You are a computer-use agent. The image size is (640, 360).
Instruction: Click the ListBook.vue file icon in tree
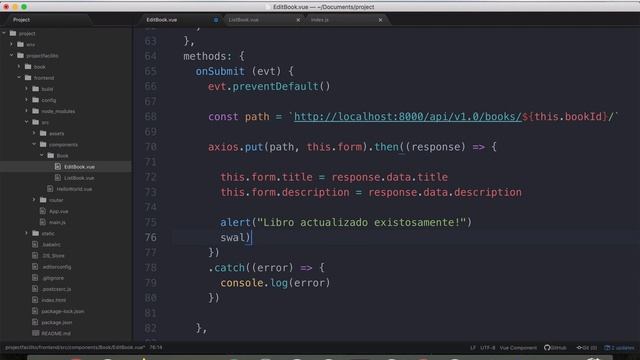(x=58, y=178)
